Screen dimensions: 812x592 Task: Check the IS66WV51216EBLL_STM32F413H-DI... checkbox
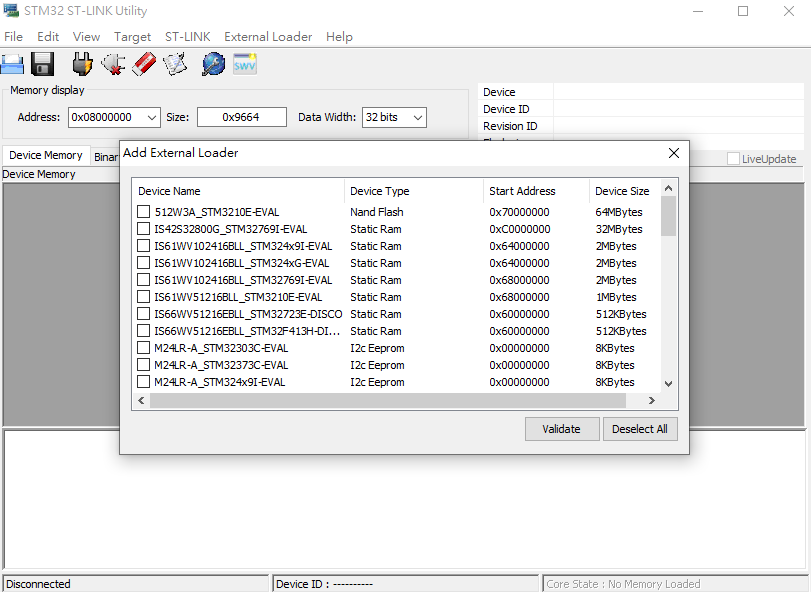143,331
